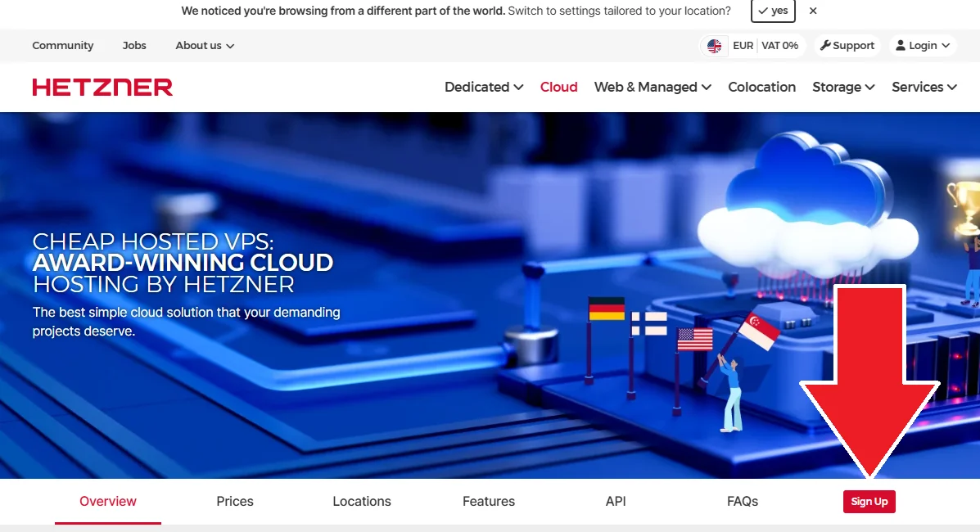The image size is (980, 532).
Task: Switch to the Features tab
Action: coord(489,502)
